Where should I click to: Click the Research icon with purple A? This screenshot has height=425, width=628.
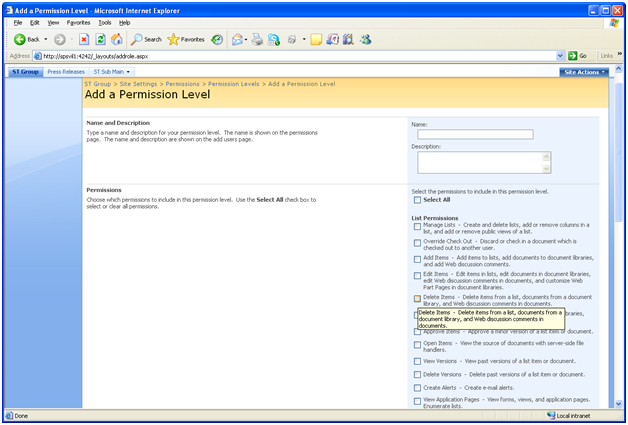[x=332, y=39]
